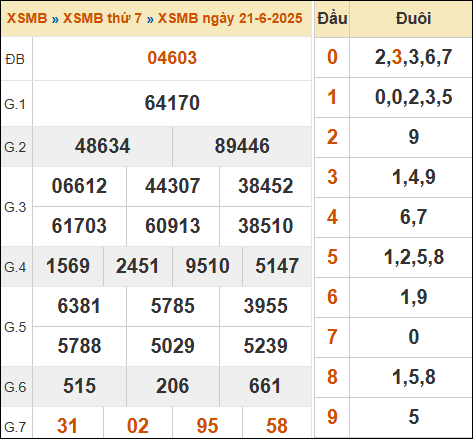The width and height of the screenshot is (473, 439).
Task: Click the G.4 number 5147
Action: (x=277, y=266)
